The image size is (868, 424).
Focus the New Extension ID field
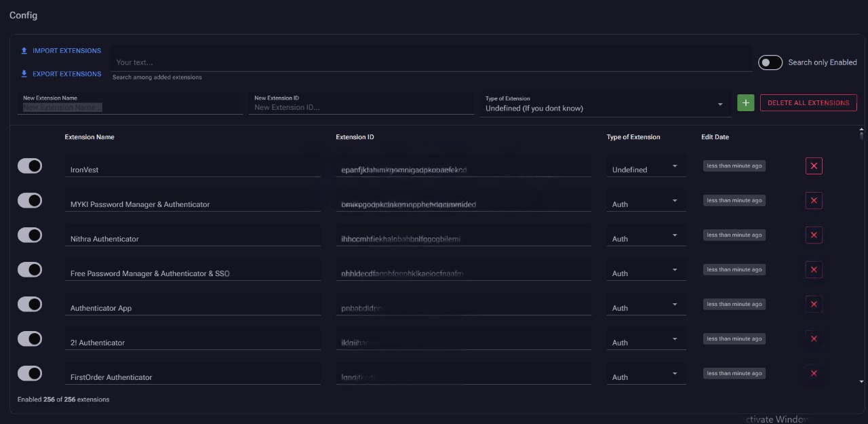click(x=361, y=104)
